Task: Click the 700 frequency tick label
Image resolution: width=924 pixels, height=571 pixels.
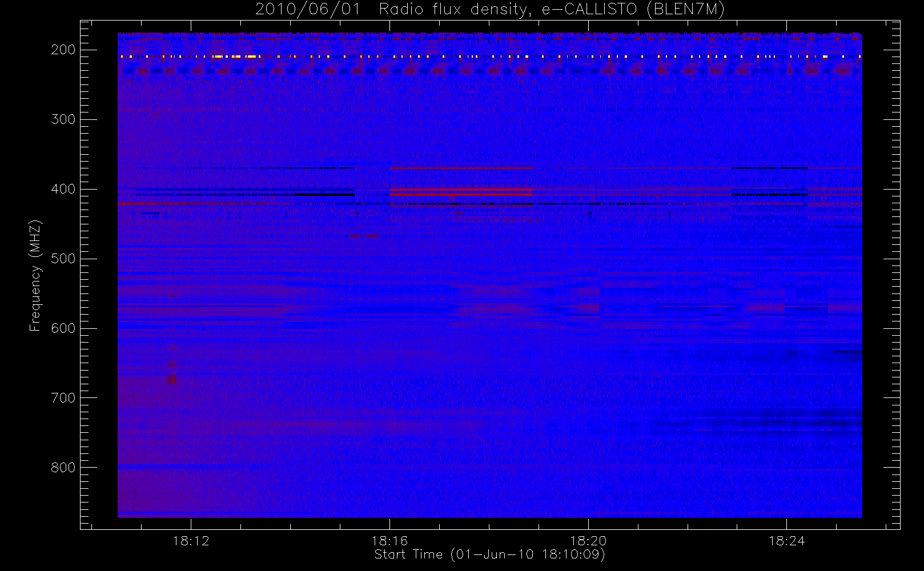Action: 63,398
